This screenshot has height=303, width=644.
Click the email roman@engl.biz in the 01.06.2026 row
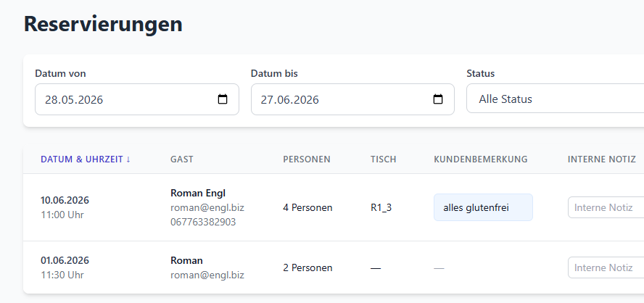(x=207, y=275)
